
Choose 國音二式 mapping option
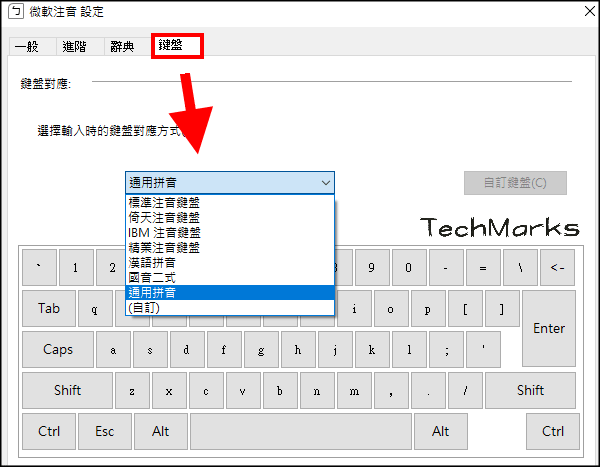point(230,277)
